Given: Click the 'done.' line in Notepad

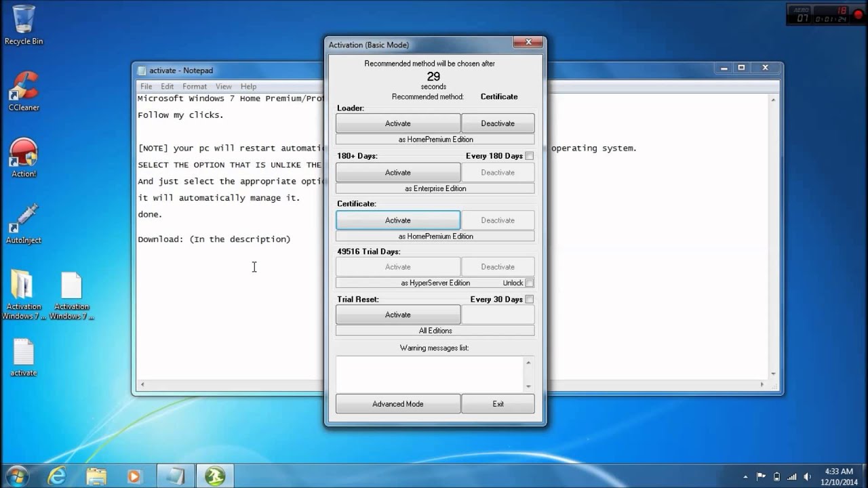Looking at the screenshot, I should pyautogui.click(x=150, y=214).
